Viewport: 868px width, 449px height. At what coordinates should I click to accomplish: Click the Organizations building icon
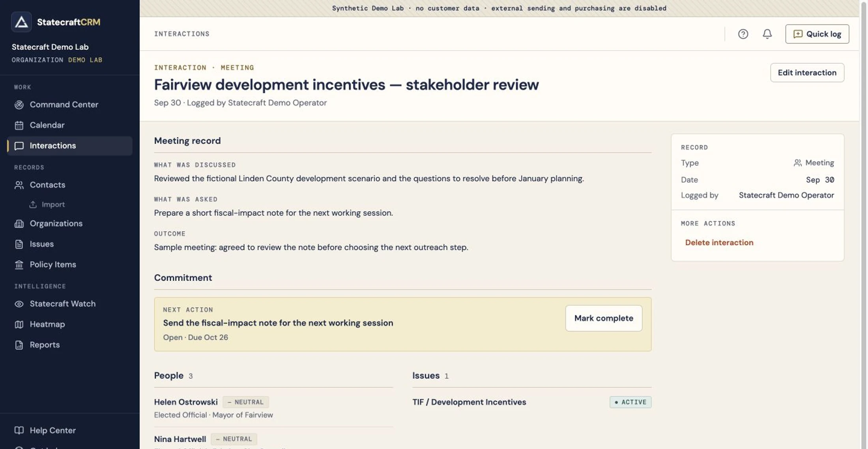[19, 224]
